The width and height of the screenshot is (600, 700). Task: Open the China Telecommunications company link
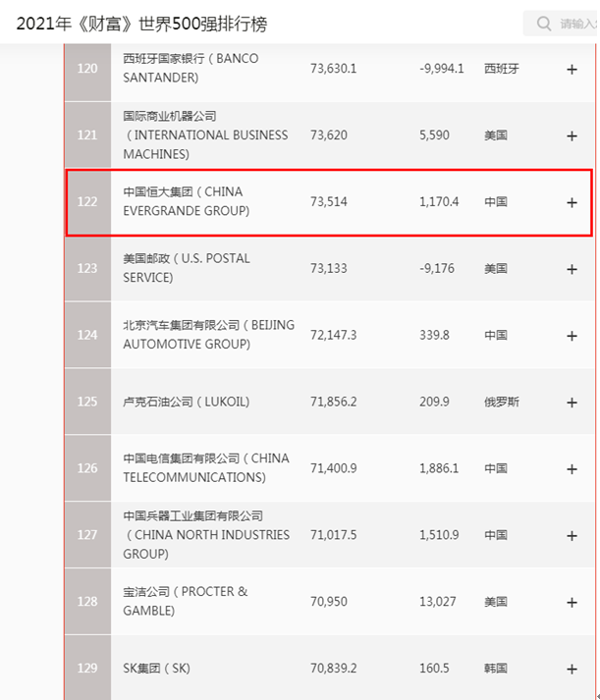point(205,467)
